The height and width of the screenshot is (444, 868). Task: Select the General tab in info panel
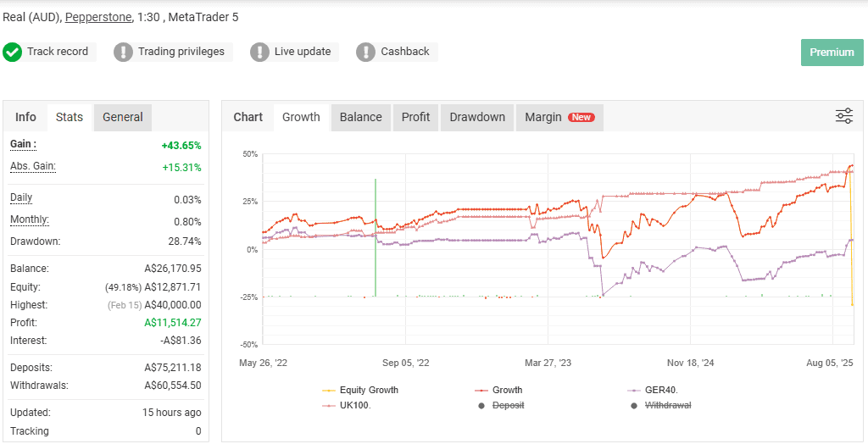[x=123, y=117]
